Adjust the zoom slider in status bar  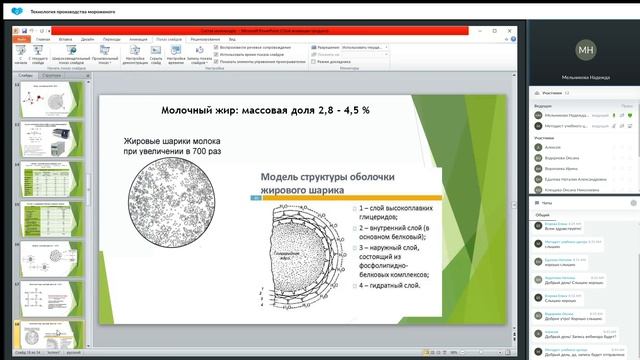pos(481,352)
